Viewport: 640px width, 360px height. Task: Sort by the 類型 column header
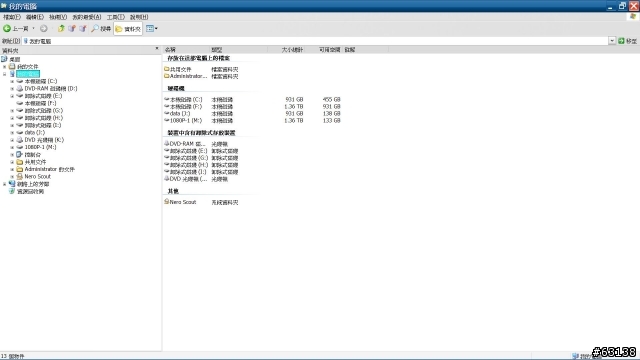pyautogui.click(x=239, y=50)
